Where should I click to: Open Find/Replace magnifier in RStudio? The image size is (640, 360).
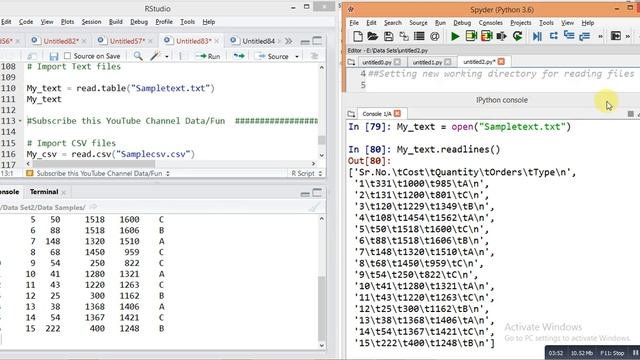[x=138, y=56]
